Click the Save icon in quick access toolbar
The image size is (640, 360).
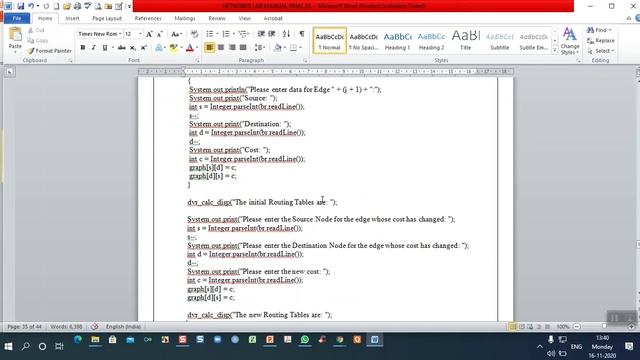tap(20, 6)
